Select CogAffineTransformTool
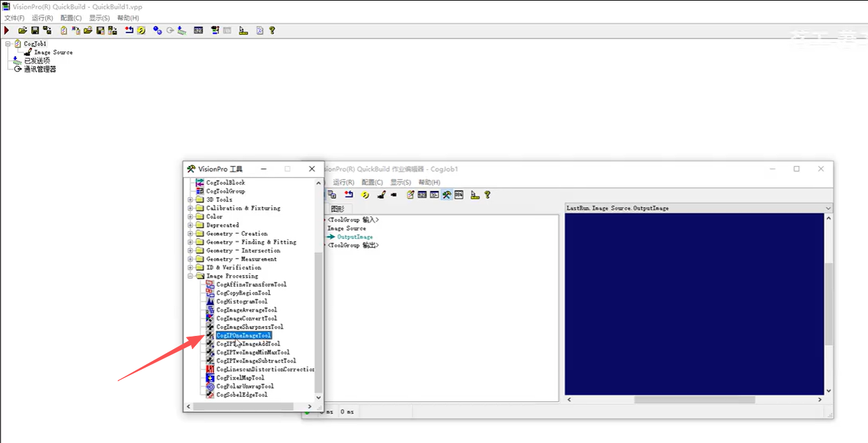Viewport: 868px width, 443px height. point(251,285)
